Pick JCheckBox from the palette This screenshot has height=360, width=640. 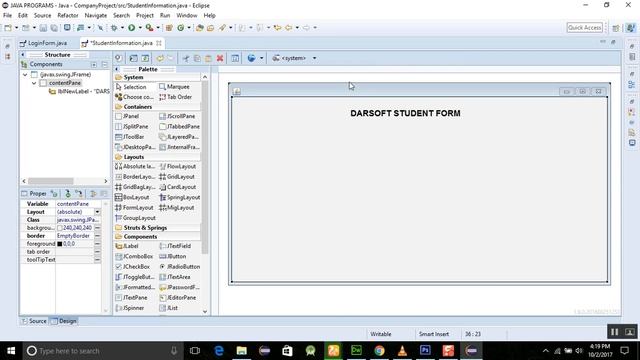tap(133, 267)
